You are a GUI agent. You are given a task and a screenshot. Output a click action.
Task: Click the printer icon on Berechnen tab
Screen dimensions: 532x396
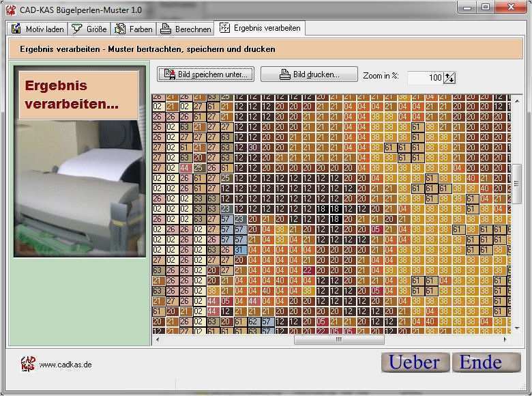165,29
